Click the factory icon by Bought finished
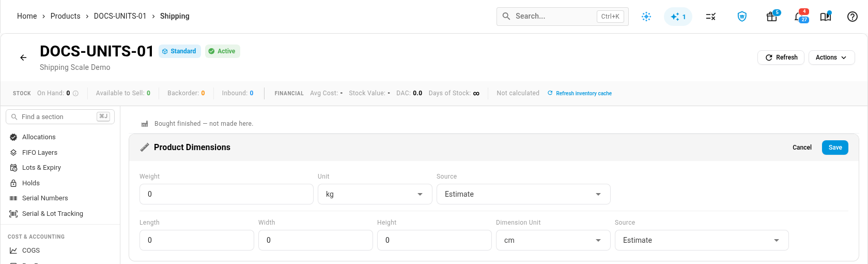The image size is (868, 264). point(145,124)
